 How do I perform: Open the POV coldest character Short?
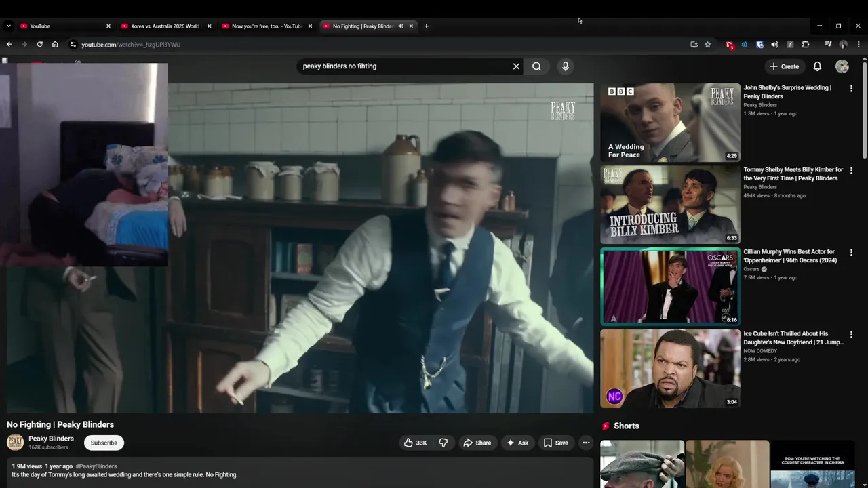812,464
